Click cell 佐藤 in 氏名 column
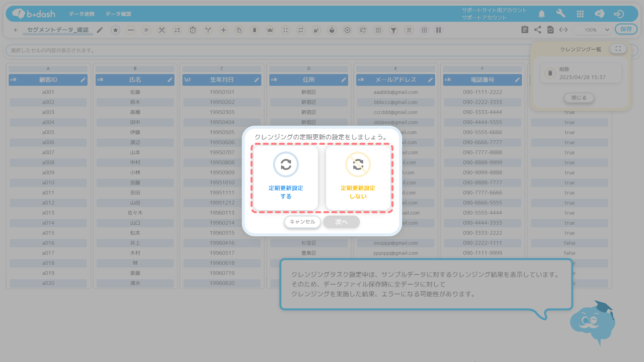Viewport: 644px width, 362px height. click(135, 92)
